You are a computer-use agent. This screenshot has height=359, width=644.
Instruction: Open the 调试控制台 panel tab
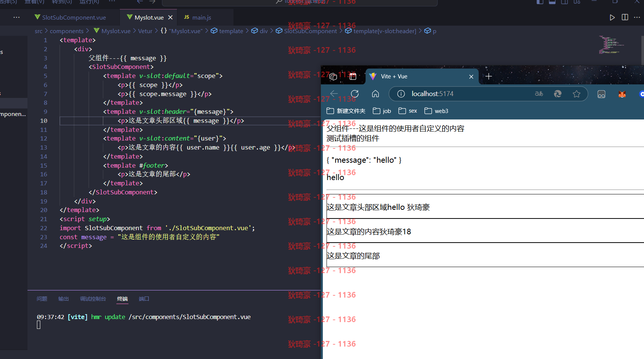tap(93, 299)
